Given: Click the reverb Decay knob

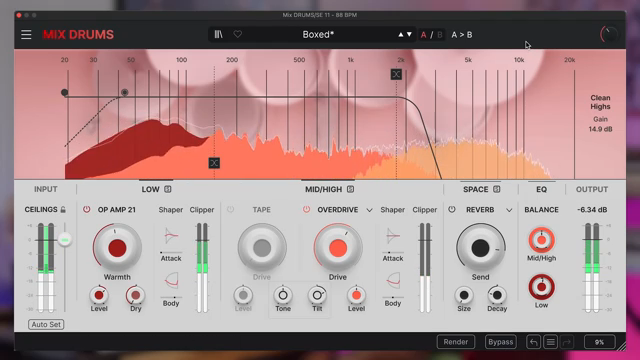Looking at the screenshot, I should (x=497, y=295).
